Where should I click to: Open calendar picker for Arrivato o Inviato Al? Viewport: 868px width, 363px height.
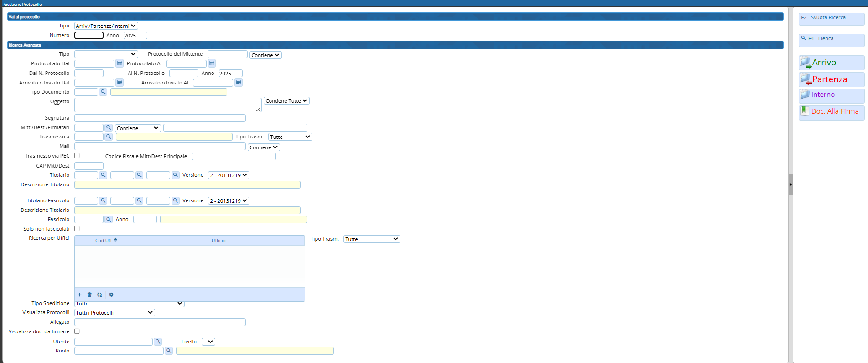tap(238, 83)
